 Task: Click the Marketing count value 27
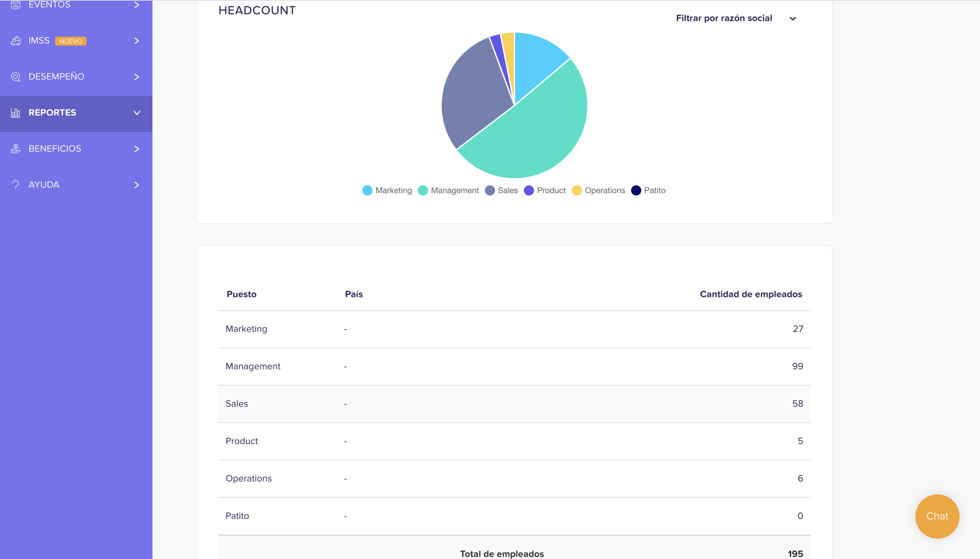(798, 329)
